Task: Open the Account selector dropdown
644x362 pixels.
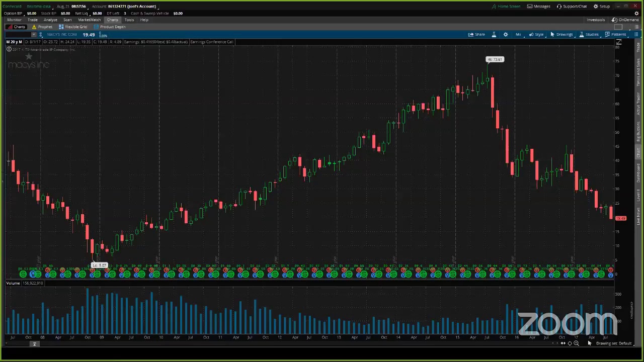Action: click(125, 7)
